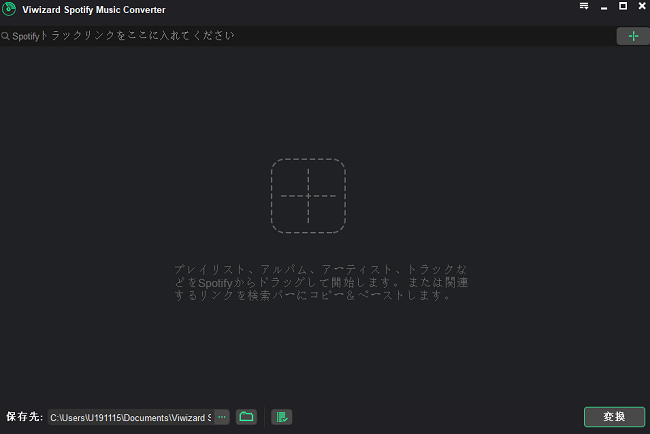Click the output path text field
Screen dimensions: 650x434
pos(131,417)
